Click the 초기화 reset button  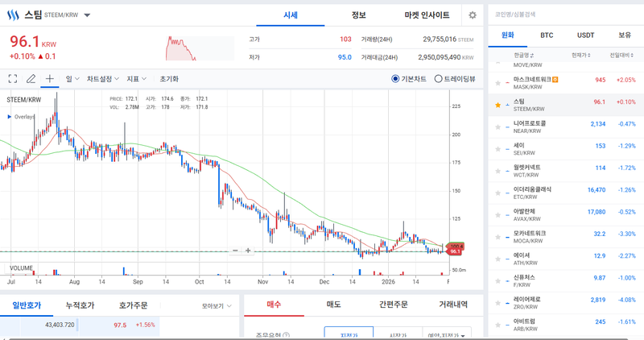click(169, 79)
